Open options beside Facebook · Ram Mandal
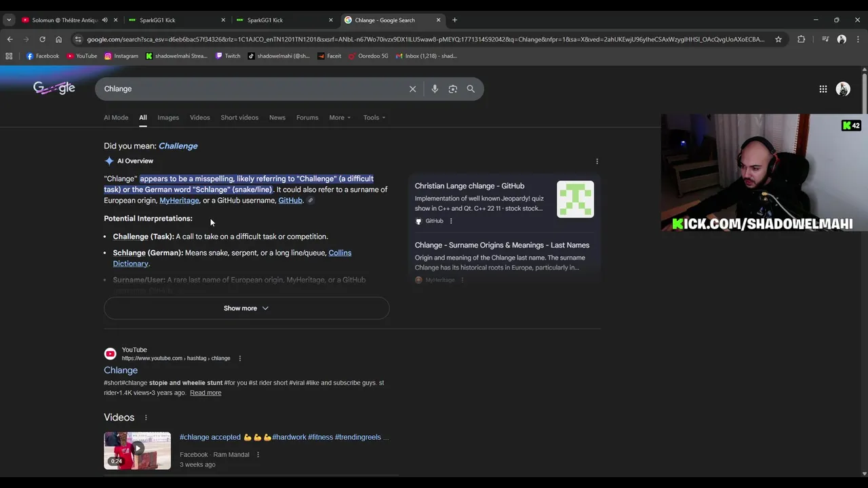Image resolution: width=868 pixels, height=488 pixels. tap(258, 455)
